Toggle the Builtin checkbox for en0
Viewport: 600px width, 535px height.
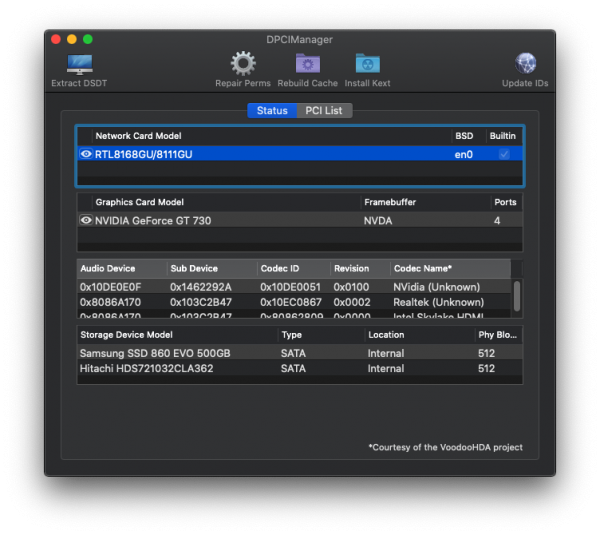click(x=503, y=154)
